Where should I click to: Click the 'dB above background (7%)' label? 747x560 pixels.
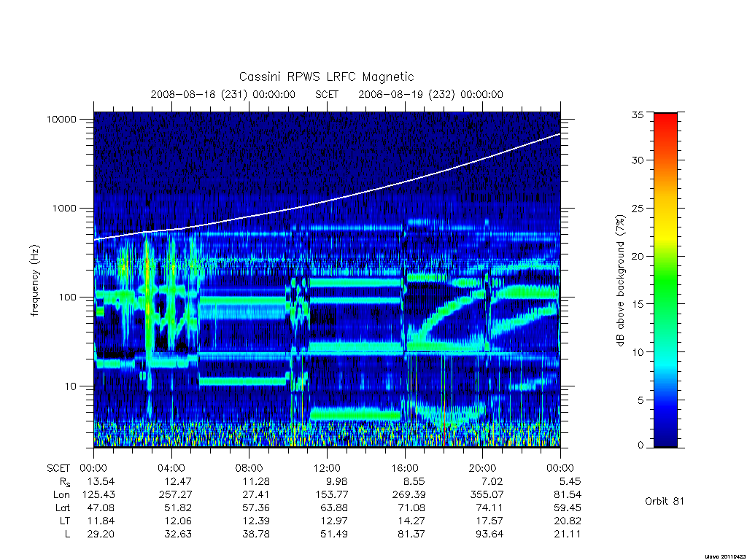(620, 280)
